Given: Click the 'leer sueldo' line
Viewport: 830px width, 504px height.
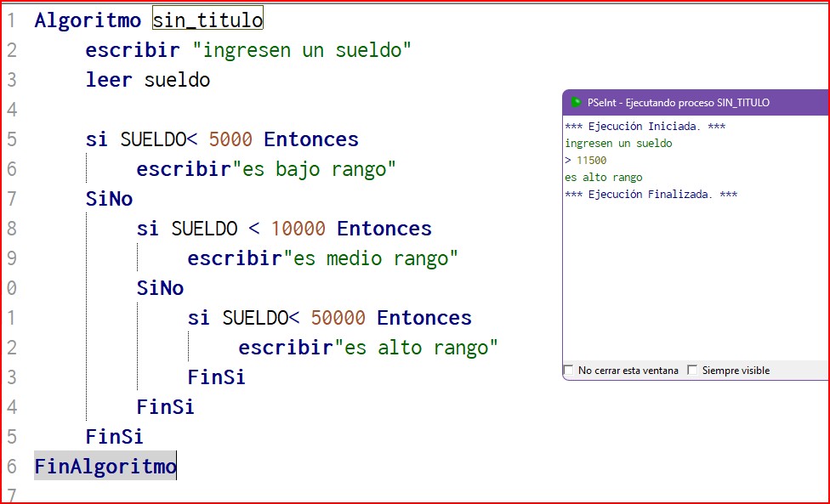Looking at the screenshot, I should 147,80.
